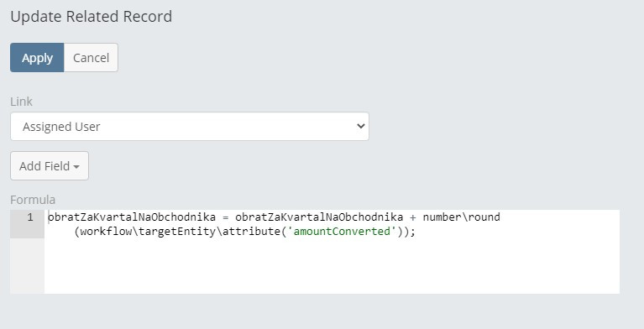Click the green 'amountConverted' string in formula

[x=342, y=232]
